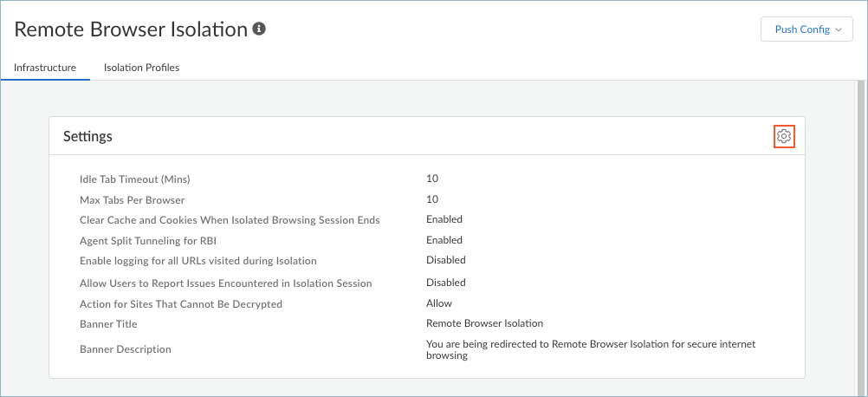868x397 pixels.
Task: Select the Max Tabs Per Browser label
Action: point(133,200)
